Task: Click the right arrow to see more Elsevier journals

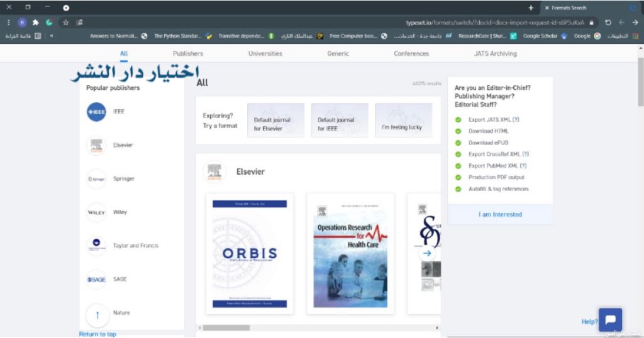Action: pos(427,254)
